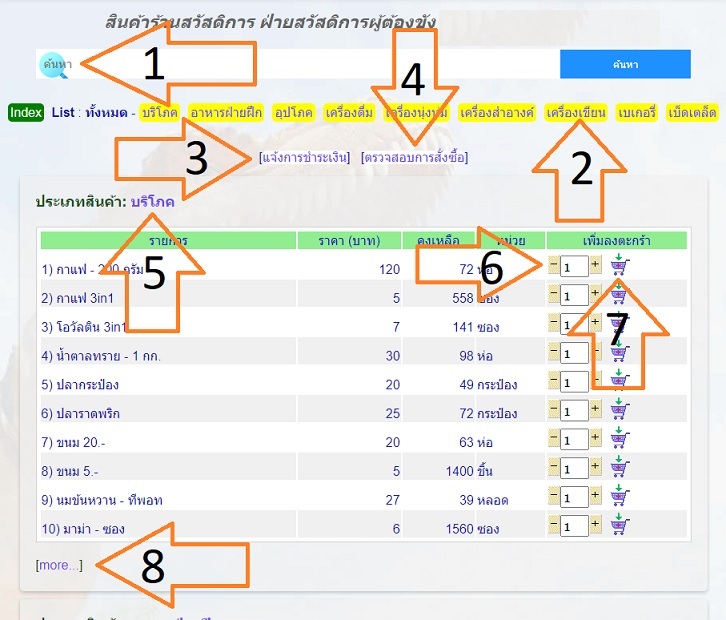The width and height of the screenshot is (726, 620).
Task: Click the green Index badge
Action: 26,112
